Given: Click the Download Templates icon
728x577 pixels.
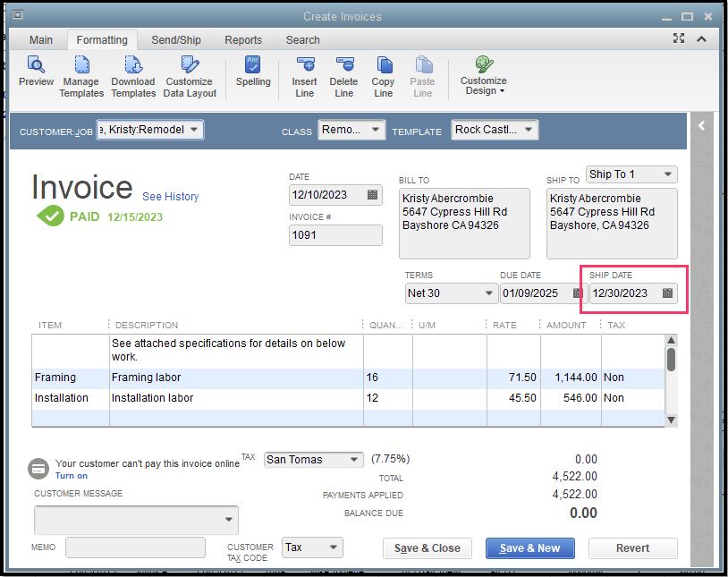Looking at the screenshot, I should coord(132,77).
